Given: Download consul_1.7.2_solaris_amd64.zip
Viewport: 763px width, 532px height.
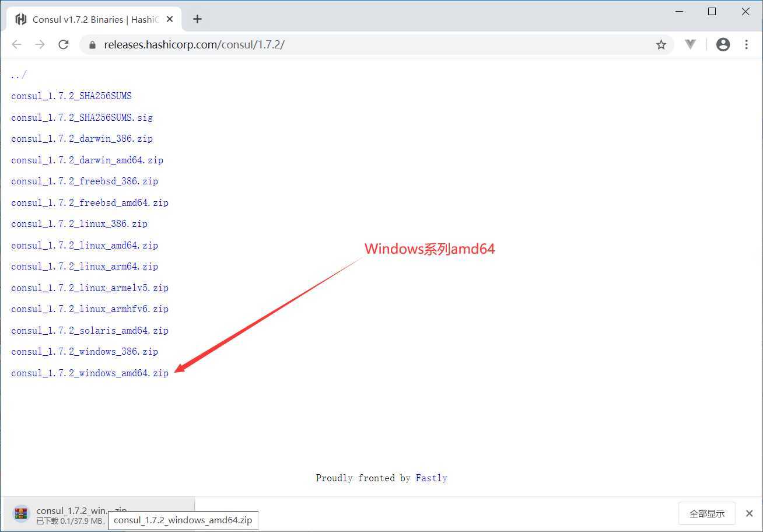Looking at the screenshot, I should pos(90,330).
